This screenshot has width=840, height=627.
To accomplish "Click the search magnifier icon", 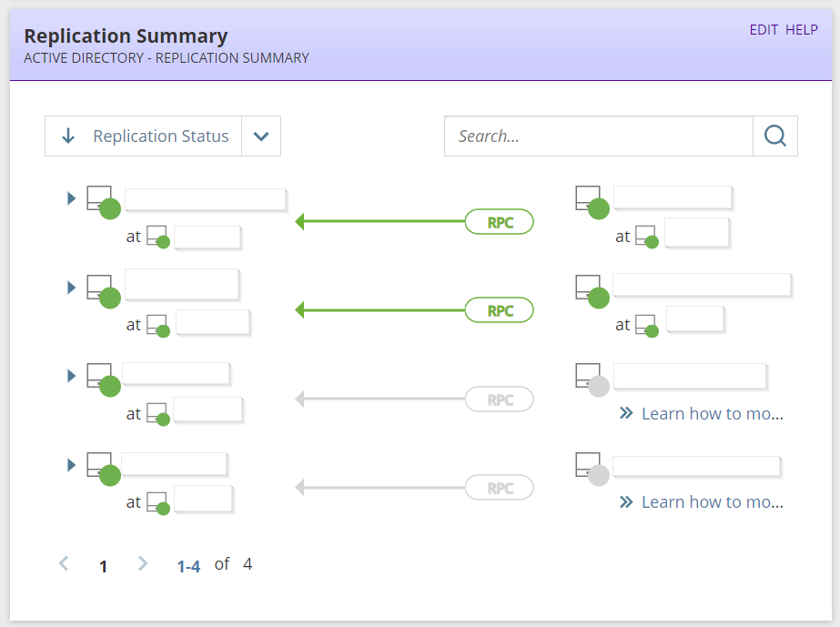I will click(x=775, y=137).
